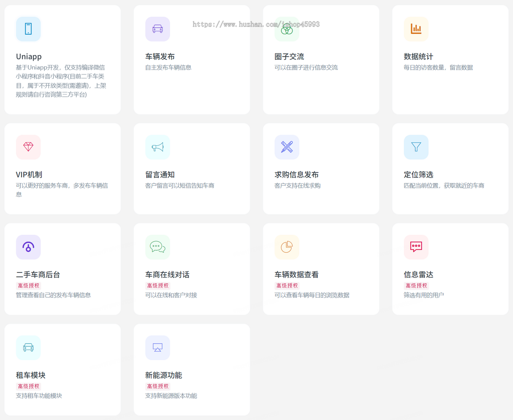Select the 留言通知 heading
This screenshot has width=513, height=420.
[x=160, y=175]
